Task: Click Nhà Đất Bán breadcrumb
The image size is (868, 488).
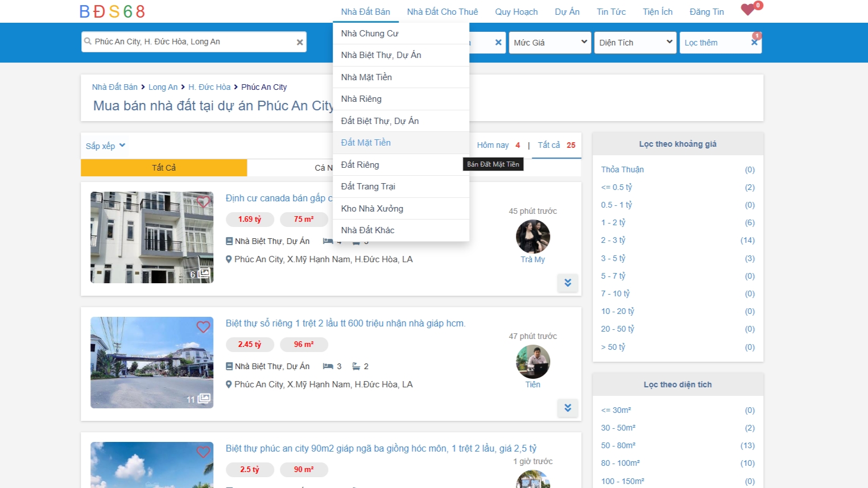Action: pos(115,87)
